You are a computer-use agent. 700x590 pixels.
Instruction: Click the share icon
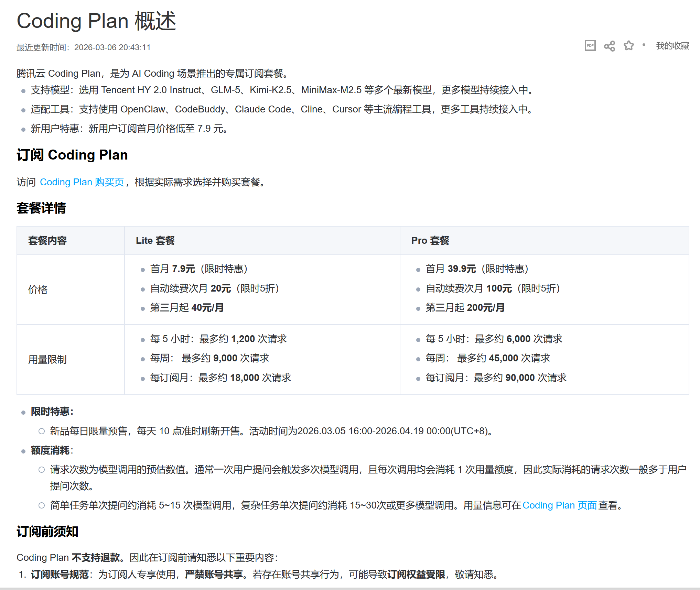pyautogui.click(x=609, y=46)
